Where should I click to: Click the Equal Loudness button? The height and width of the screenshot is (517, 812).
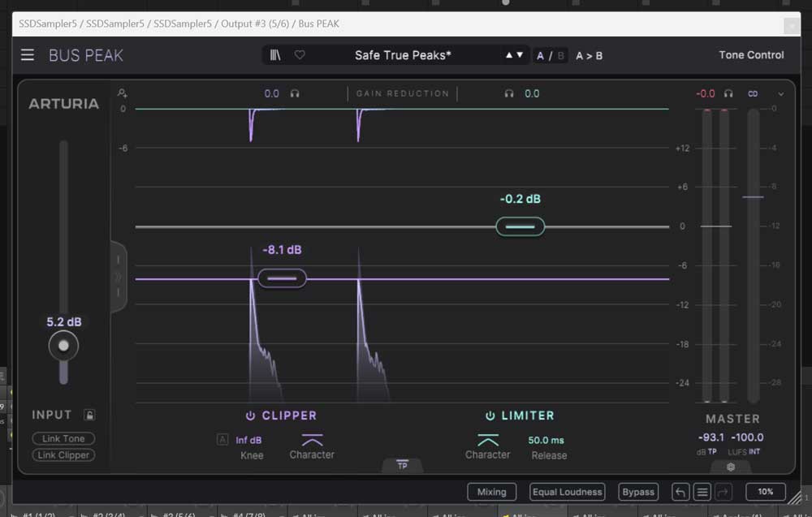(567, 492)
